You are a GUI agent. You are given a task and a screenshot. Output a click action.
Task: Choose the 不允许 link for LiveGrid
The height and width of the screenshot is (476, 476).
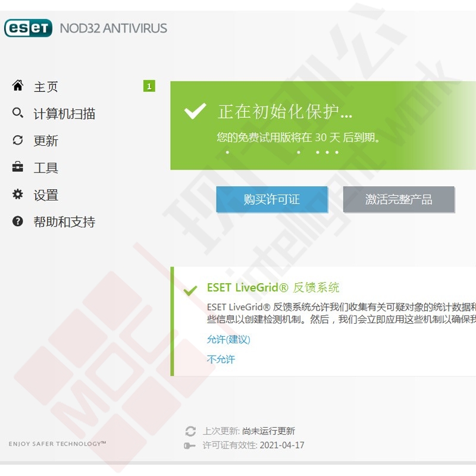(x=221, y=359)
